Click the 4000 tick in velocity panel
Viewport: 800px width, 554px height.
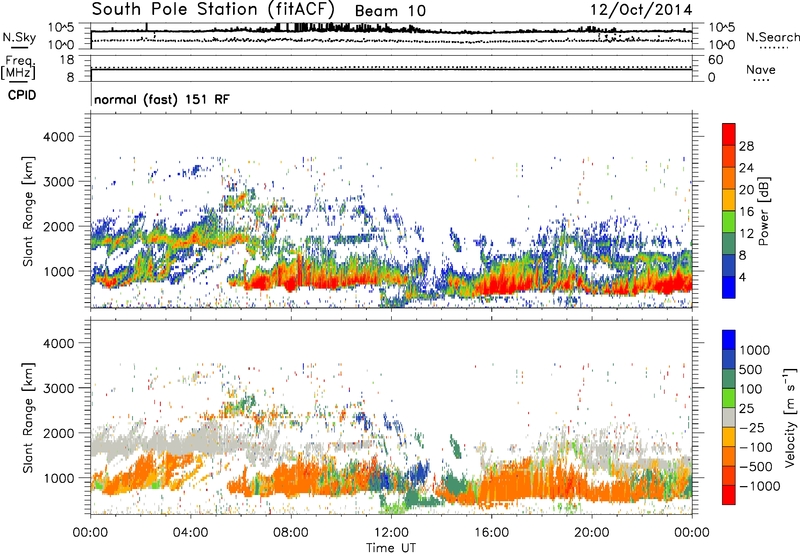[58, 343]
